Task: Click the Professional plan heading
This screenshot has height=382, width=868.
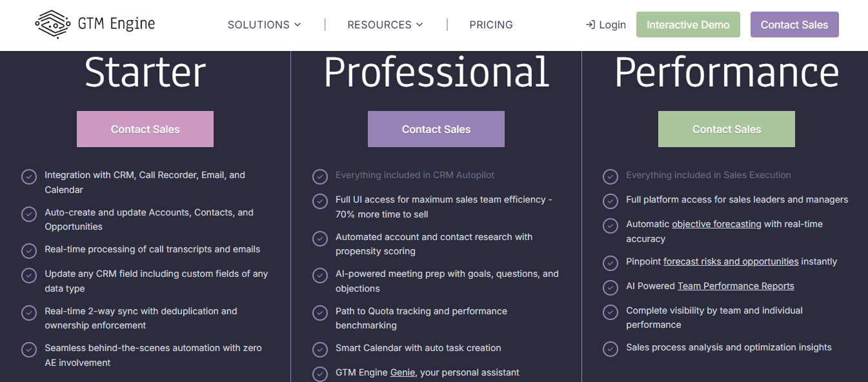Action: tap(436, 72)
